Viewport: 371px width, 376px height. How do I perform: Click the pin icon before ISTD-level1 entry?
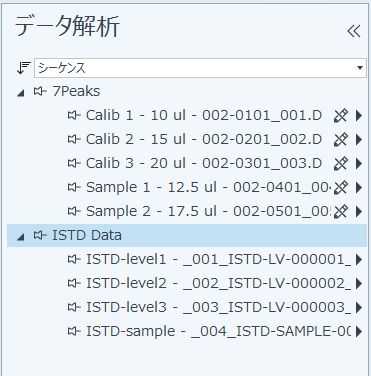click(74, 259)
